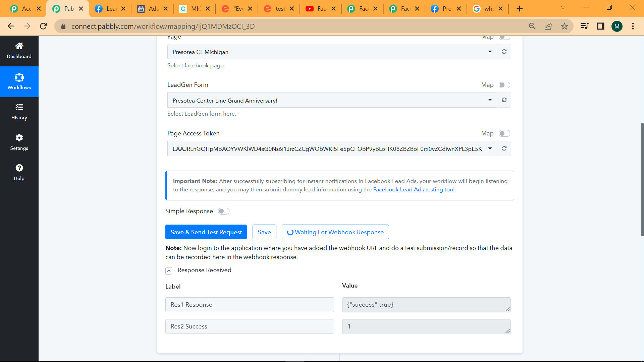This screenshot has width=644, height=362.
Task: Refresh the LeadGen Form list
Action: [504, 100]
